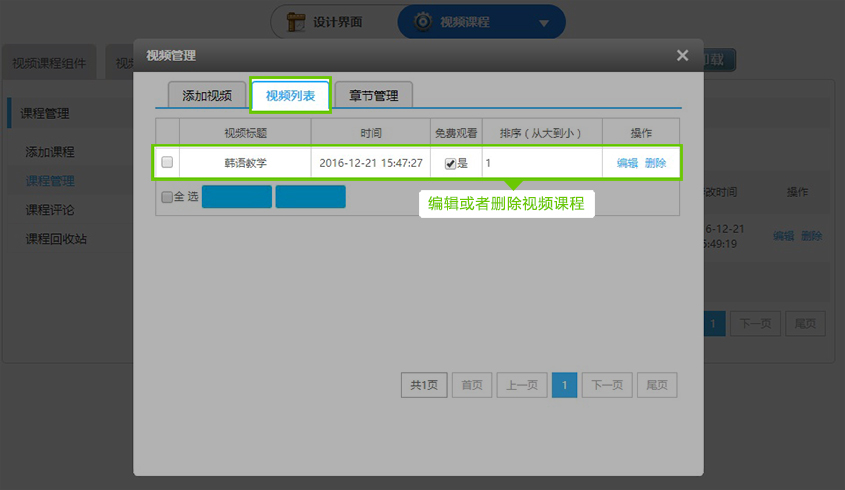Tick the 全选 checkbox
The height and width of the screenshot is (490, 845).
click(167, 197)
